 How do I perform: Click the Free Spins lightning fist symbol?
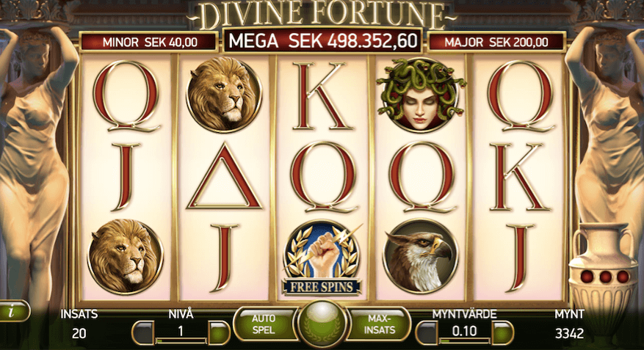pos(322,258)
